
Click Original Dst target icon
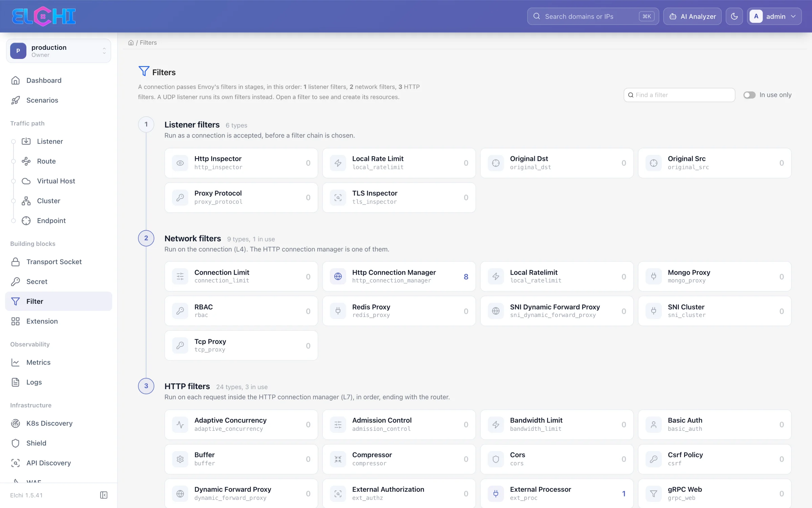[496, 163]
